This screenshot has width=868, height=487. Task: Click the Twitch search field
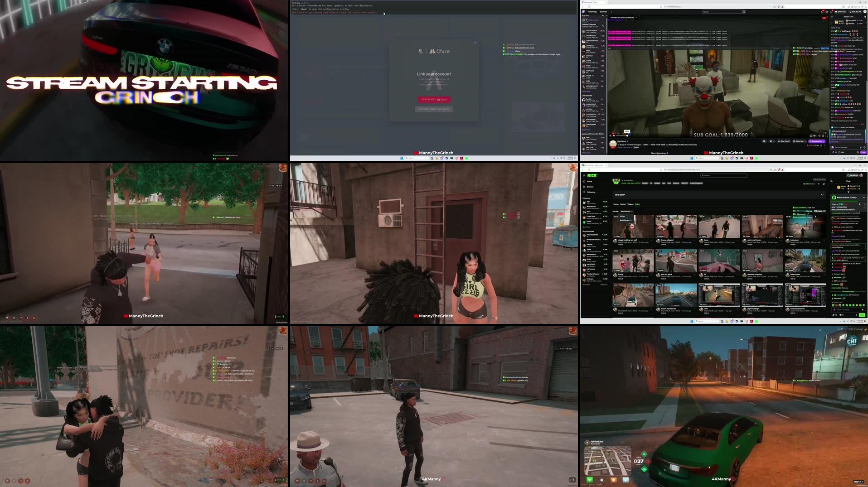point(722,12)
